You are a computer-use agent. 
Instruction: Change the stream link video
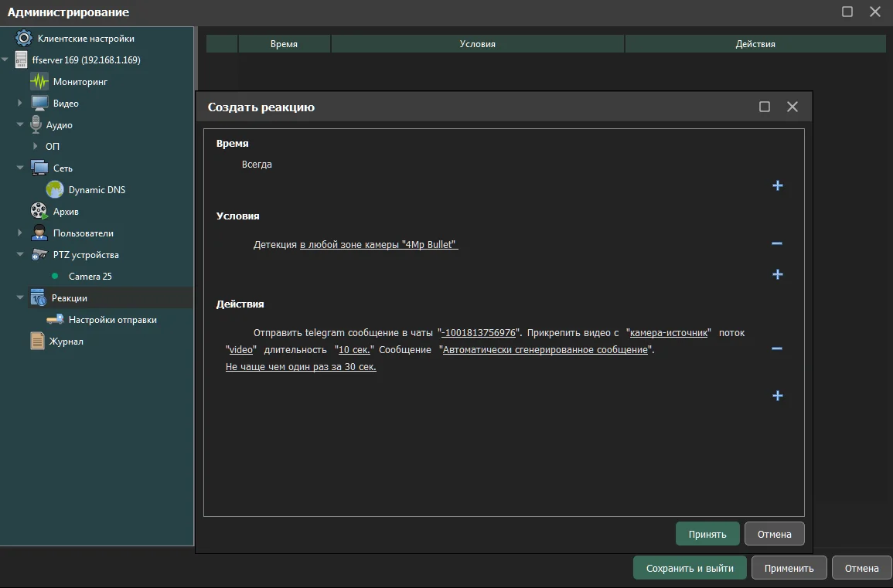coord(241,349)
